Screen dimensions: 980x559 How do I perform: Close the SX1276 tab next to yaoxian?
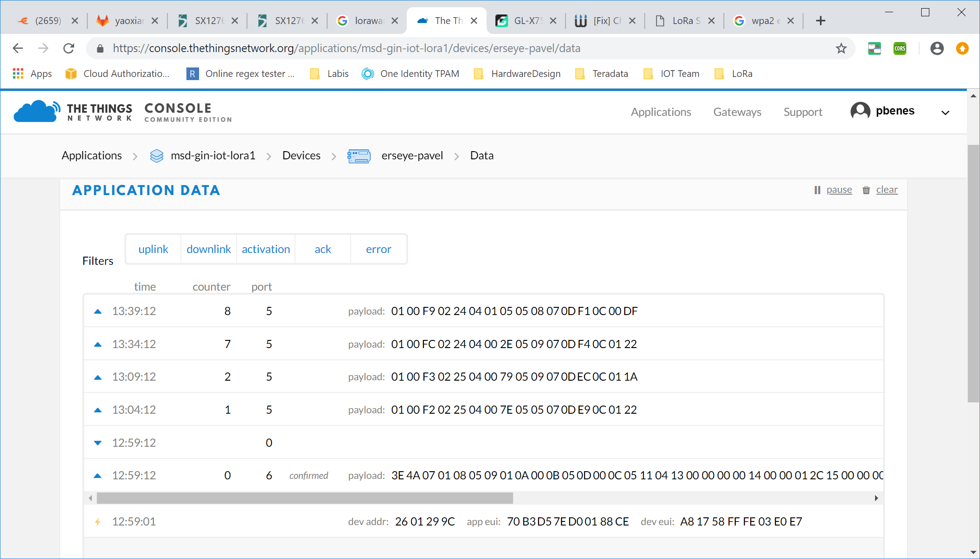235,21
